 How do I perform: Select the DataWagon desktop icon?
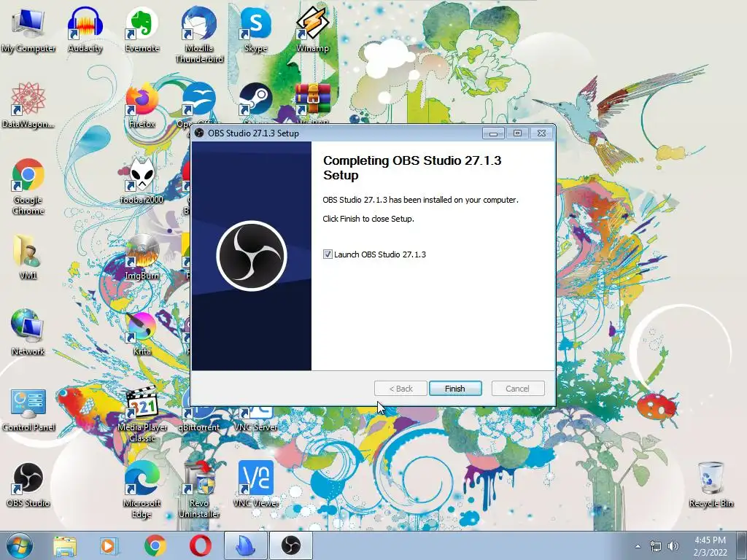click(28, 105)
